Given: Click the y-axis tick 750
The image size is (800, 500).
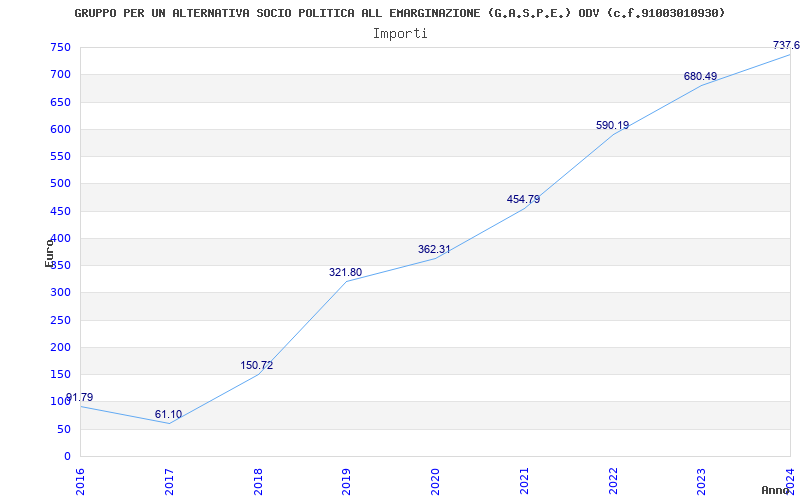Looking at the screenshot, I should pyautogui.click(x=60, y=47).
